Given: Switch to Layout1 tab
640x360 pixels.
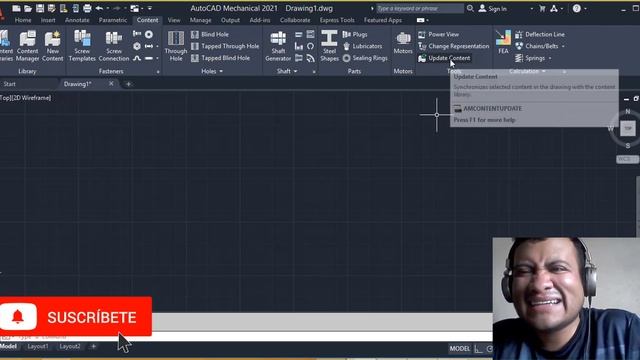Looking at the screenshot, I should click(x=38, y=346).
